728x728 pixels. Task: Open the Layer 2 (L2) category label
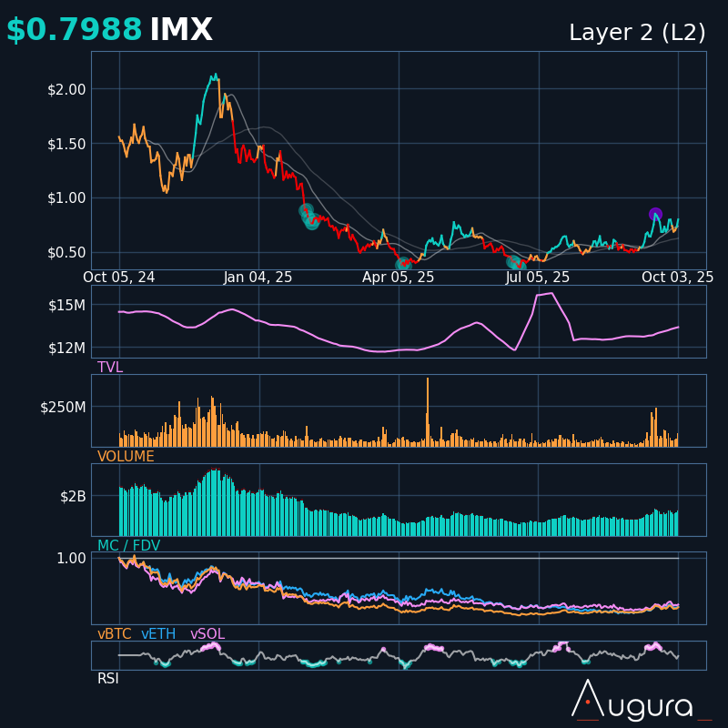(637, 33)
